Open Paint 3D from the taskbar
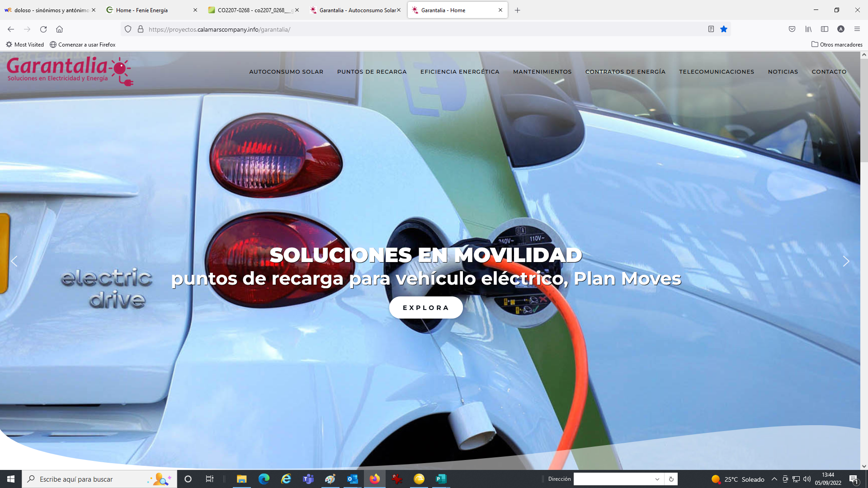Viewport: 868px width, 488px height. click(330, 479)
